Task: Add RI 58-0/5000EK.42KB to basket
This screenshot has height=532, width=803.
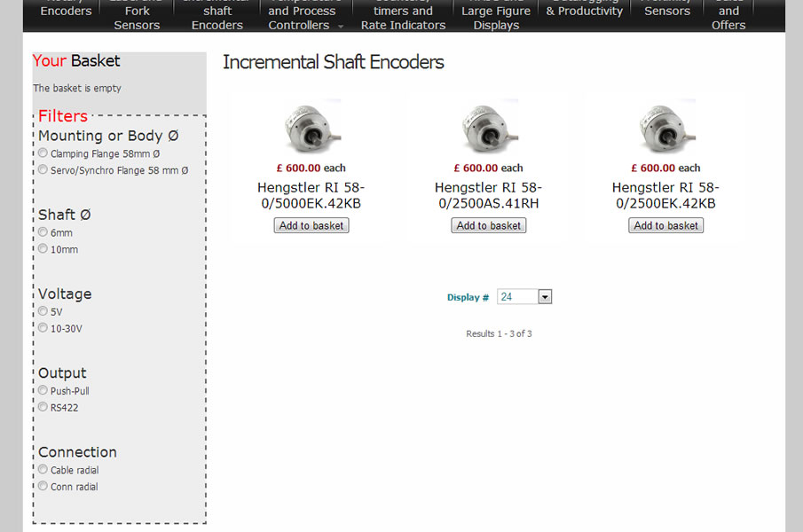Action: [311, 225]
